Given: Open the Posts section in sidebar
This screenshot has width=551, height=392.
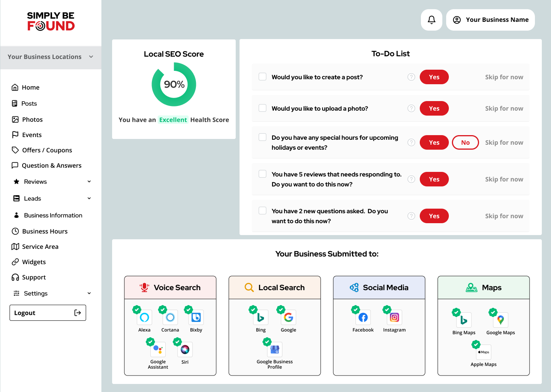Looking at the screenshot, I should pyautogui.click(x=29, y=103).
